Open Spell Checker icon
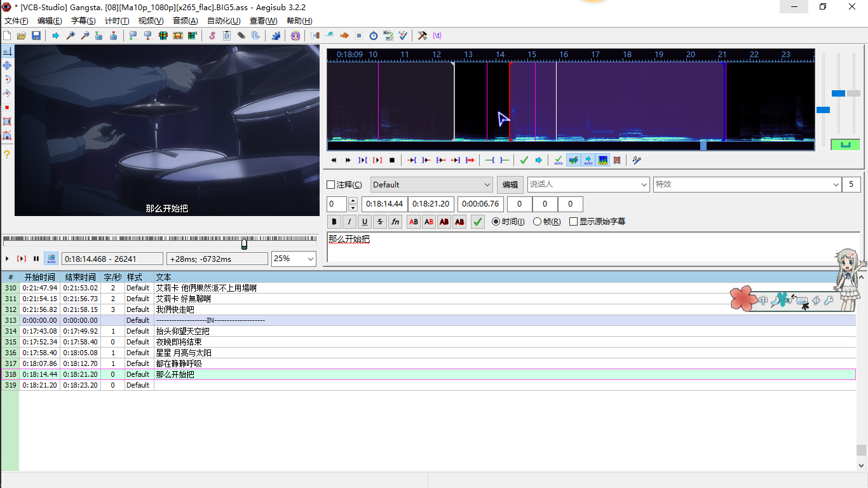This screenshot has width=868, height=488. (x=403, y=36)
